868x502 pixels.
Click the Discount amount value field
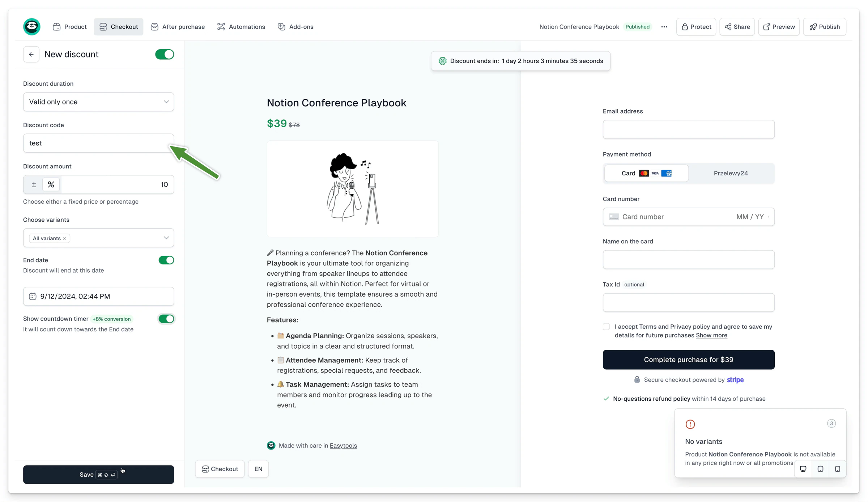[x=117, y=184]
